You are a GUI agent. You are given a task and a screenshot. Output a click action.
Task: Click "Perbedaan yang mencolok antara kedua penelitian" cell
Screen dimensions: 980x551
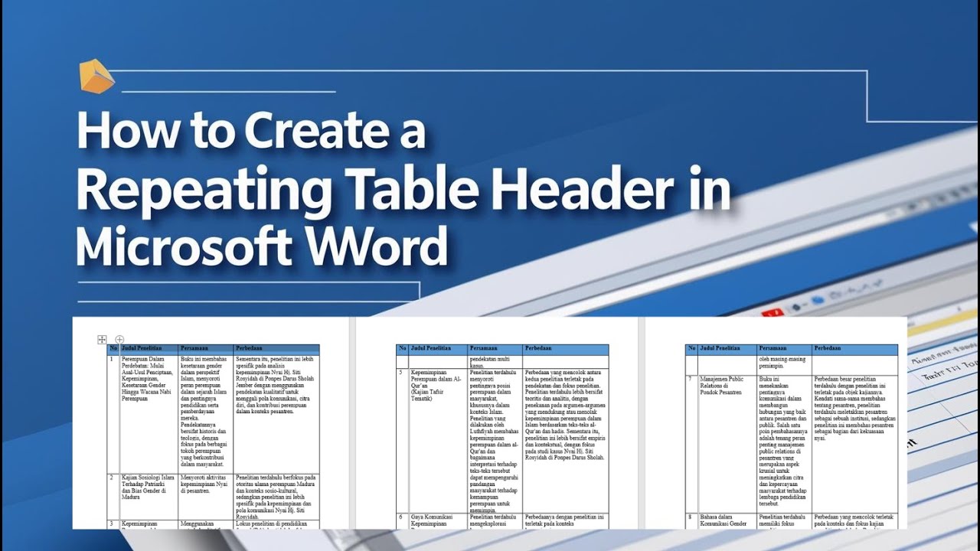566,440
